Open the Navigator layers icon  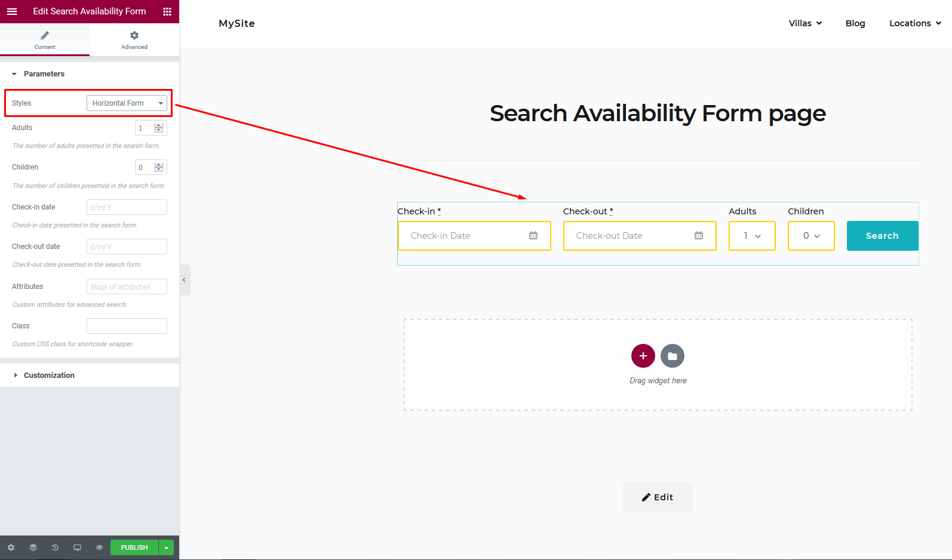33,547
